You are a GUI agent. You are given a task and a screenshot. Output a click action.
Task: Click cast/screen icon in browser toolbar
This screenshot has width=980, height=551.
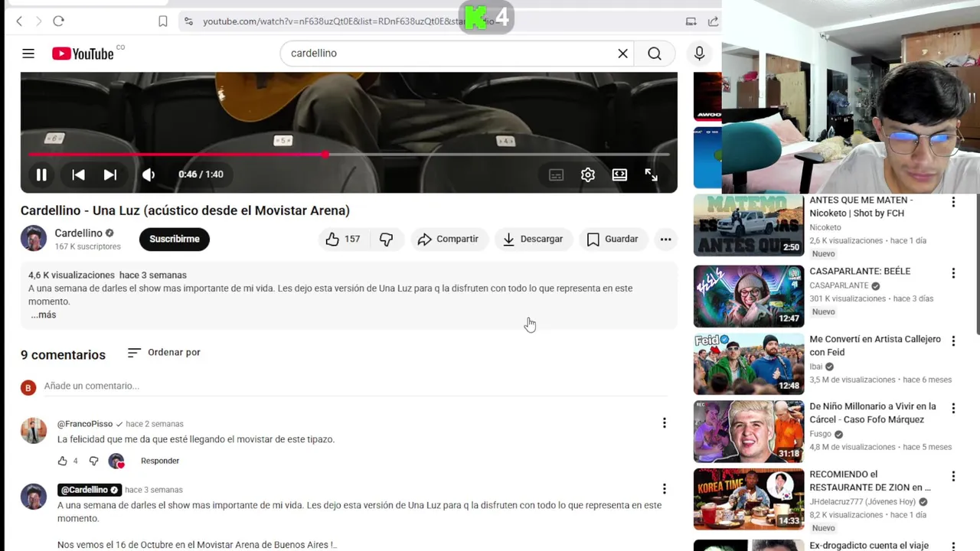(691, 21)
